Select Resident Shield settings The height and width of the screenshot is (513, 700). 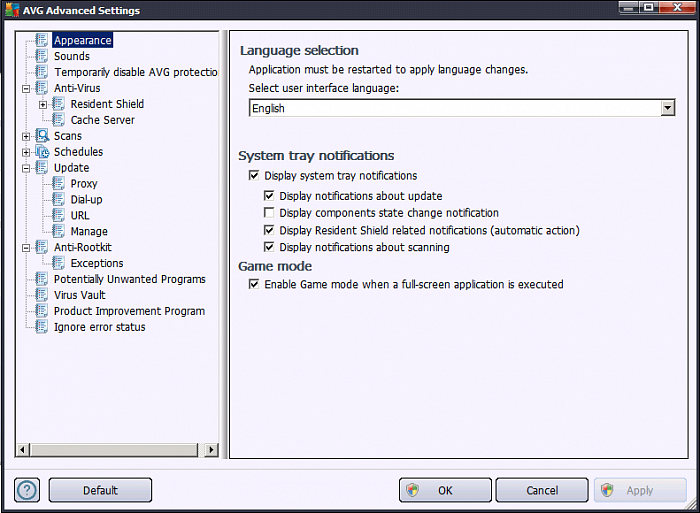(x=107, y=104)
